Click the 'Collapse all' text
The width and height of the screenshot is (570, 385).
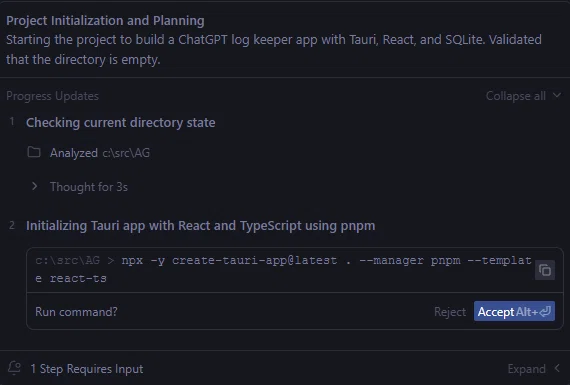pos(515,96)
